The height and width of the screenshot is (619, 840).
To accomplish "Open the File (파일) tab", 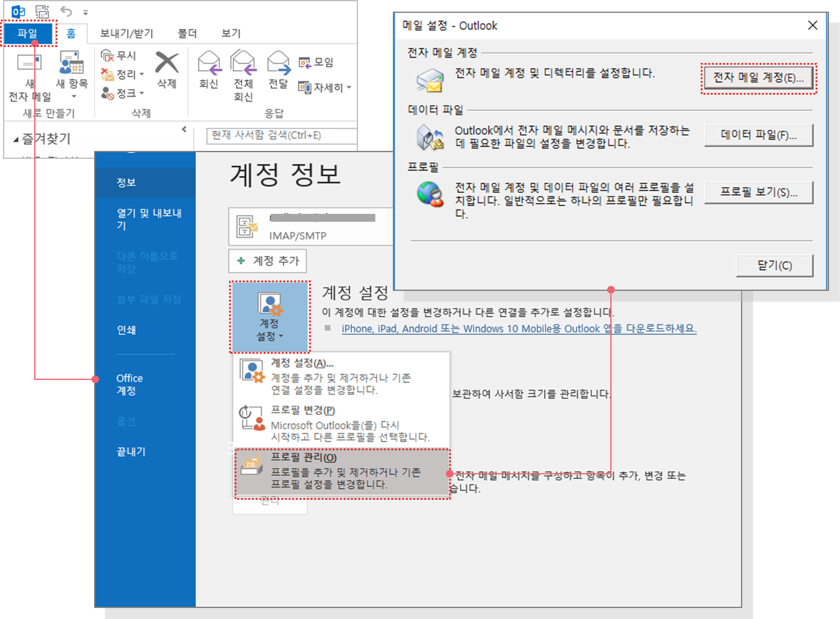I will pyautogui.click(x=28, y=33).
